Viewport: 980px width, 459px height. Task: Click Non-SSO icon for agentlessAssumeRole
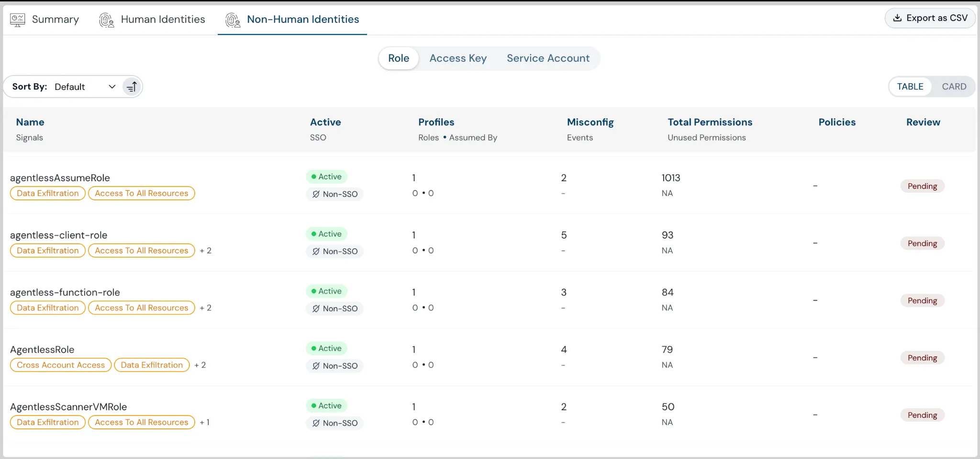pyautogui.click(x=316, y=194)
